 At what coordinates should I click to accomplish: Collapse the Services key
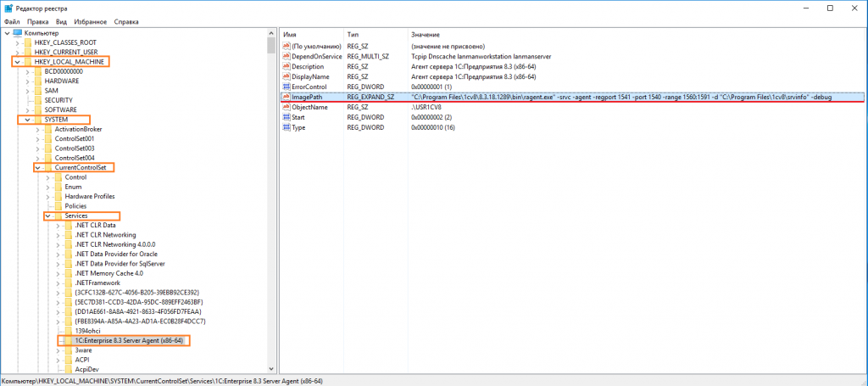[47, 215]
